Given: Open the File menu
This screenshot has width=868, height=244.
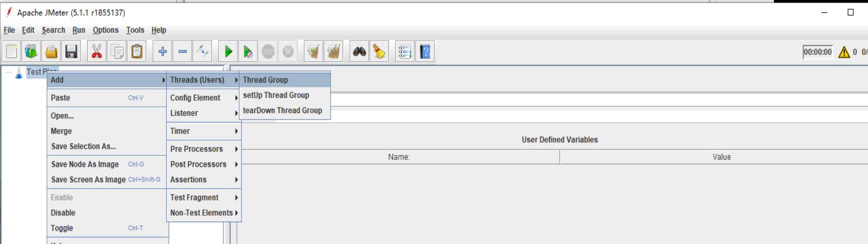Looking at the screenshot, I should point(9,30).
